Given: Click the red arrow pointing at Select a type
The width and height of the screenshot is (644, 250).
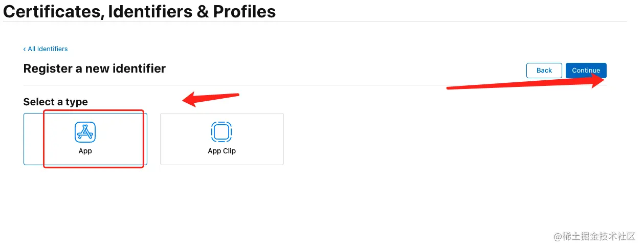Looking at the screenshot, I should click(x=211, y=99).
